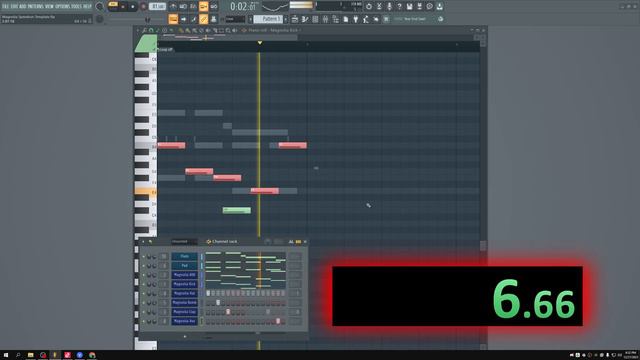Select the Draw pencil tool in piano roll
640x360 pixels.
point(181,30)
